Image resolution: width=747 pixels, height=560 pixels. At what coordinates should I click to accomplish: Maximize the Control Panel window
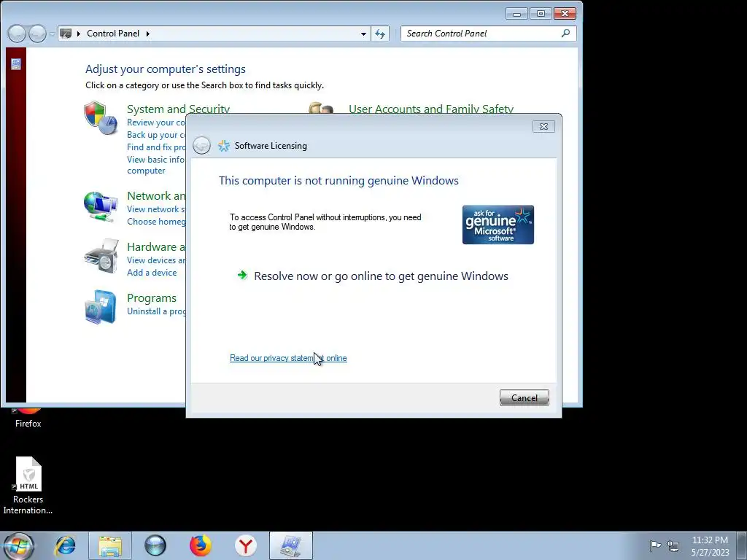[541, 14]
